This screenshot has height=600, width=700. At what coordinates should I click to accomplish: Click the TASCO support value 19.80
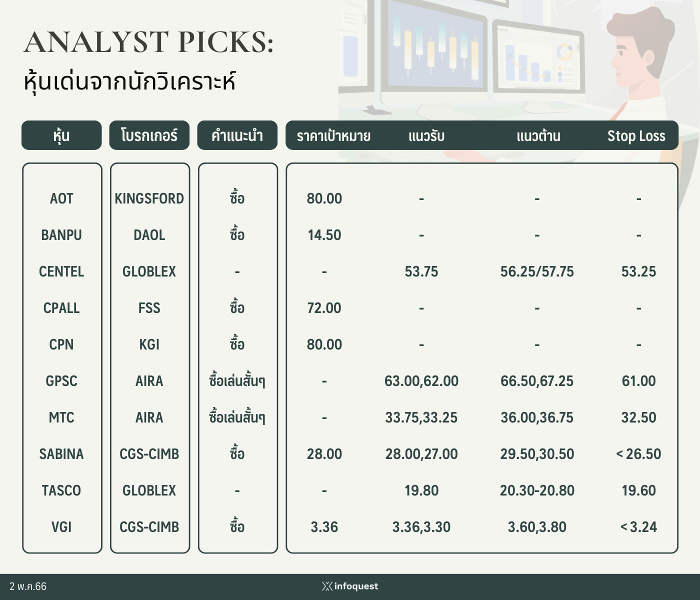(x=421, y=490)
